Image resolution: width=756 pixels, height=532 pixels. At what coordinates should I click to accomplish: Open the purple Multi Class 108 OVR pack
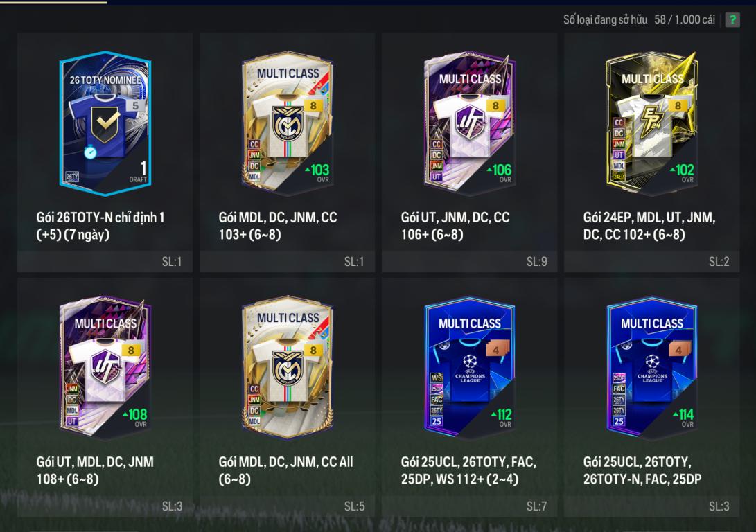[105, 368]
